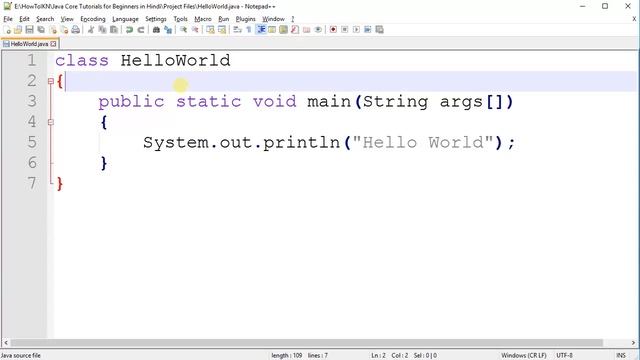Viewport: 640px width, 360px height.
Task: Save the file with the Save icon
Action: [x=29, y=30]
